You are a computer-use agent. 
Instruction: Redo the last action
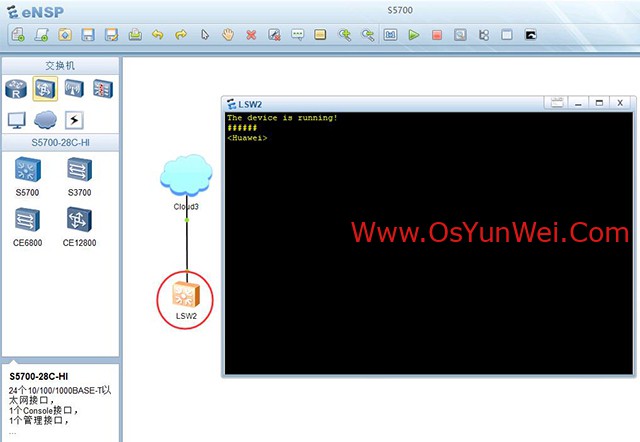click(x=181, y=35)
